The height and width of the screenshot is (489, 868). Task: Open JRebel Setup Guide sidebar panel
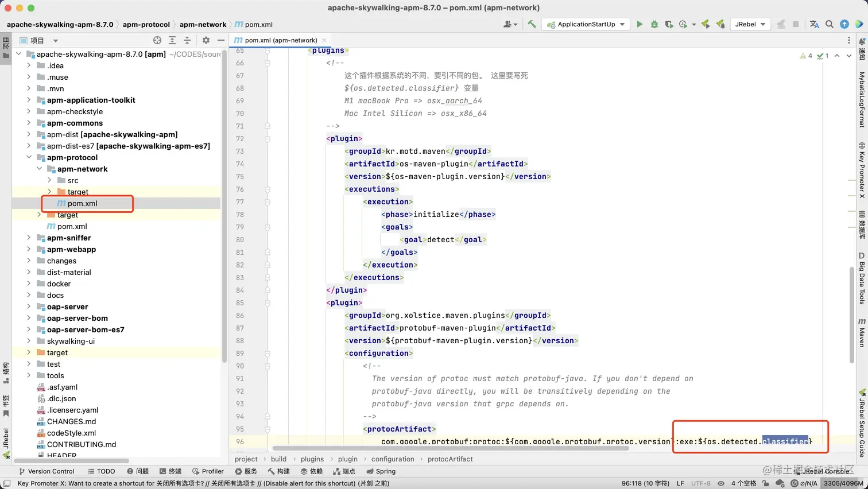pyautogui.click(x=862, y=423)
